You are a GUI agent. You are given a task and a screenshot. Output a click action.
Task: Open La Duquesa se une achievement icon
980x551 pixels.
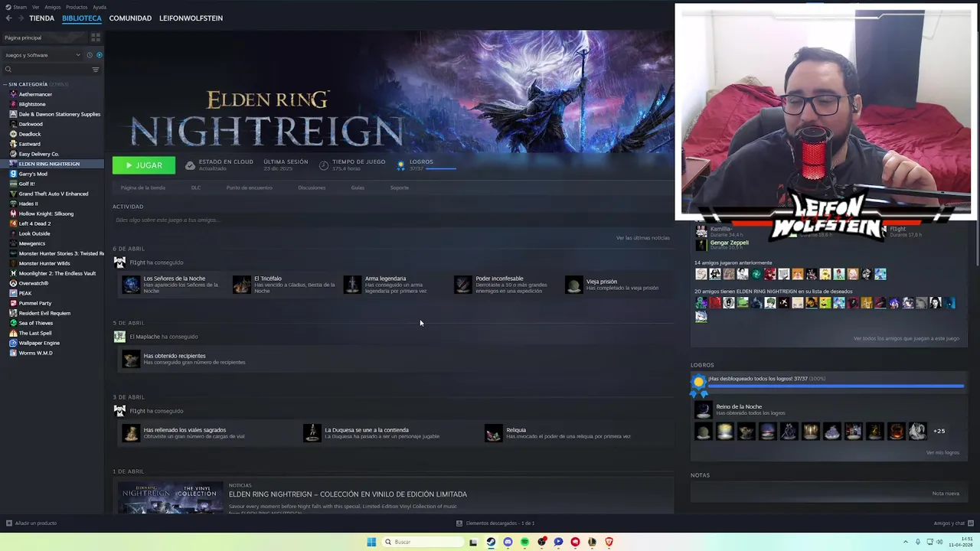pos(312,433)
